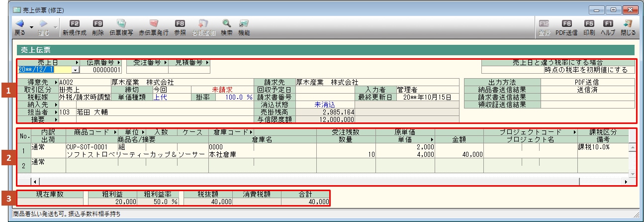
Task: Click the 受注番号 header button
Action: (x=147, y=63)
